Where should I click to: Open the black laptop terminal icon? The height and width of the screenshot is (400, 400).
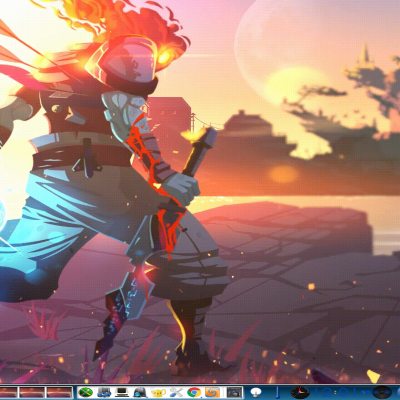[122, 392]
